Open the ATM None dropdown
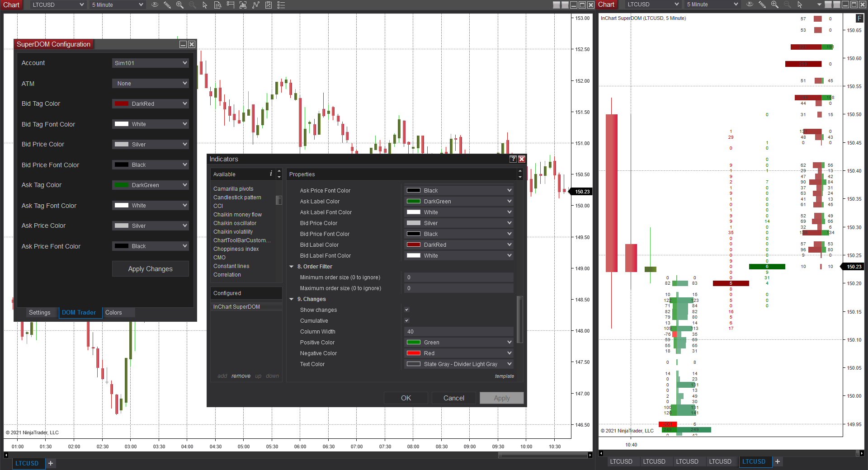The height and width of the screenshot is (470, 868). click(151, 83)
